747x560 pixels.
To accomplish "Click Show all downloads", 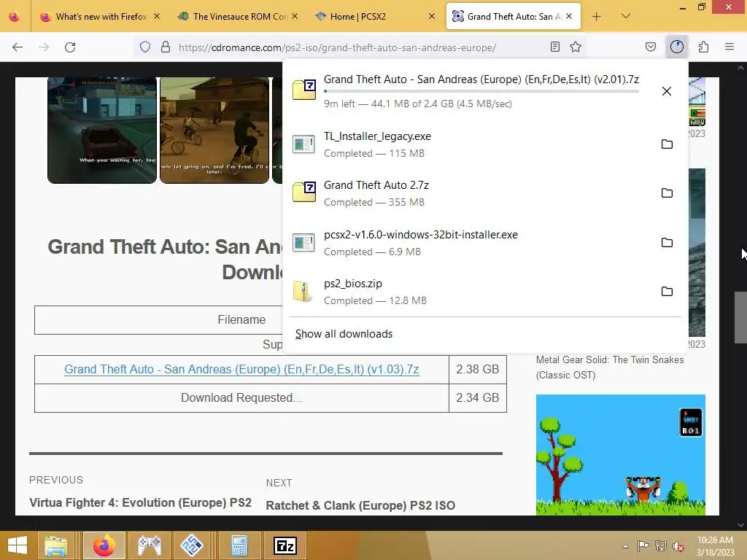I will [x=344, y=334].
